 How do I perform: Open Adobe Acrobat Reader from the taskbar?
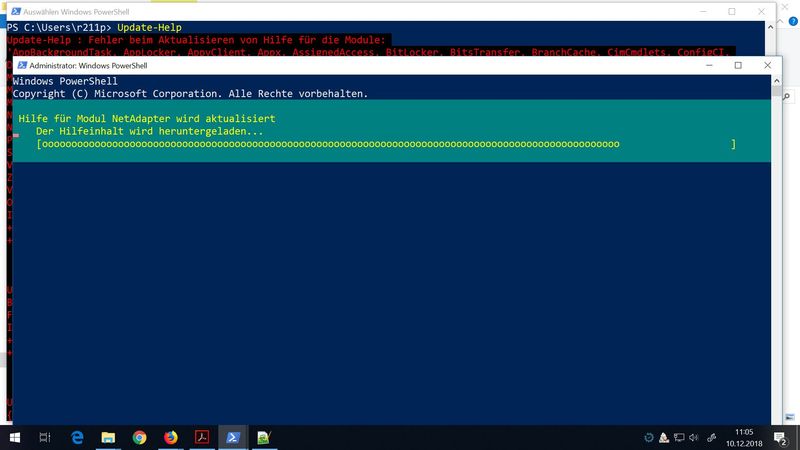(202, 438)
